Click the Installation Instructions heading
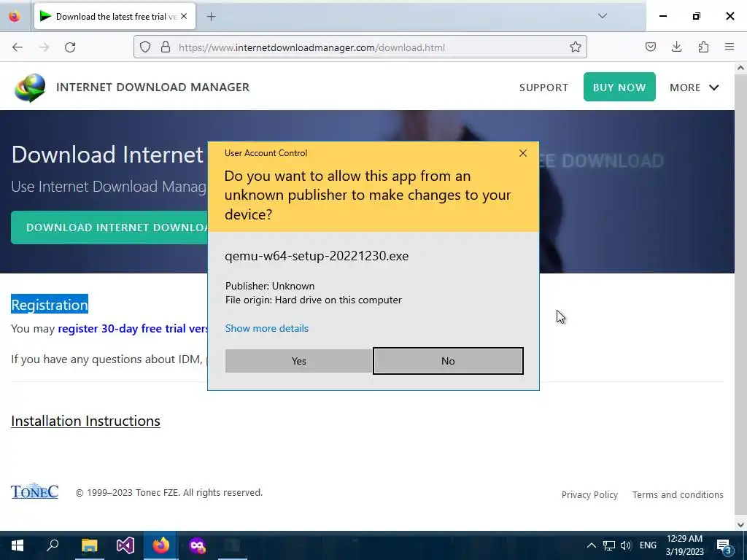 tap(86, 421)
